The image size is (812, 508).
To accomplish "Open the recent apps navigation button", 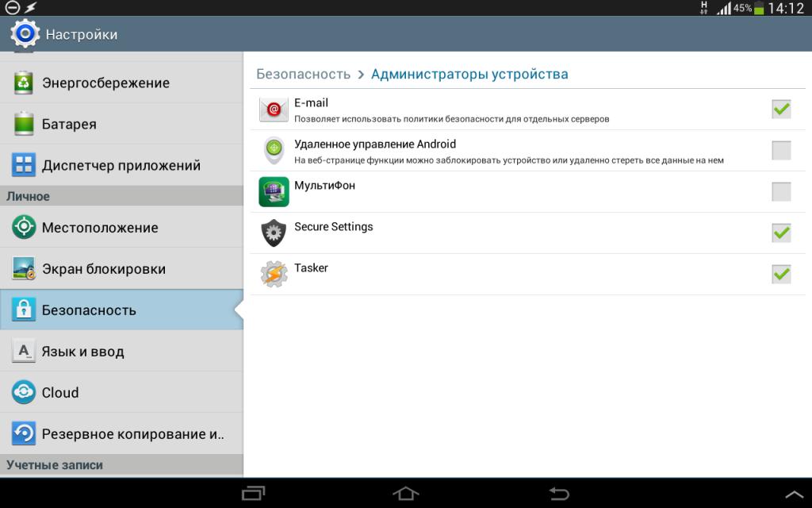I will tap(253, 493).
